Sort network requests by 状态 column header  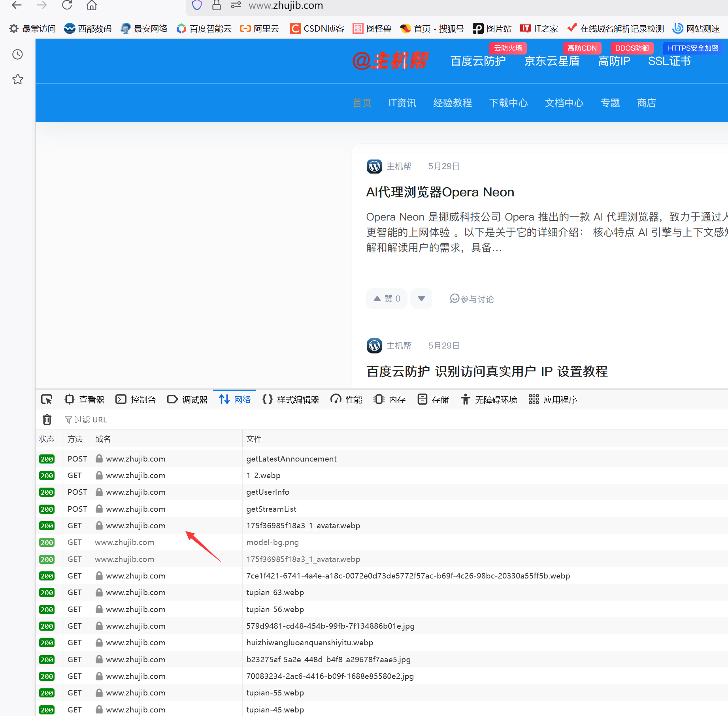47,439
